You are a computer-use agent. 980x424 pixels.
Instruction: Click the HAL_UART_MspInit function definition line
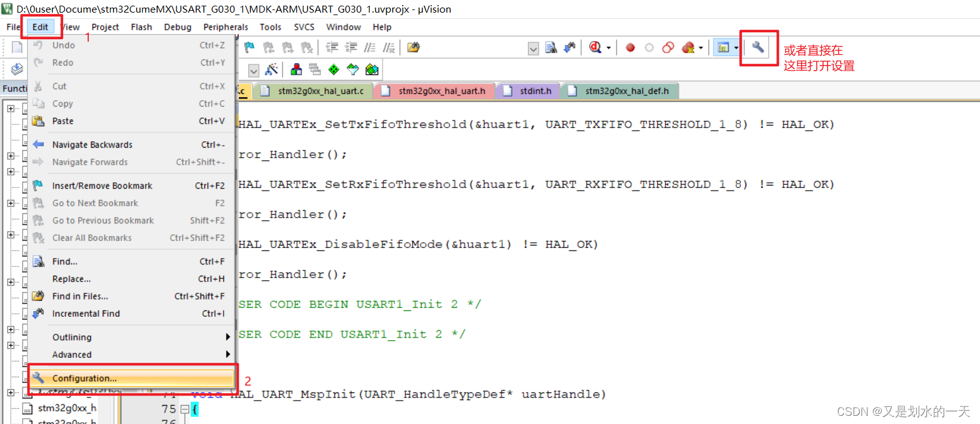pyautogui.click(x=398, y=394)
